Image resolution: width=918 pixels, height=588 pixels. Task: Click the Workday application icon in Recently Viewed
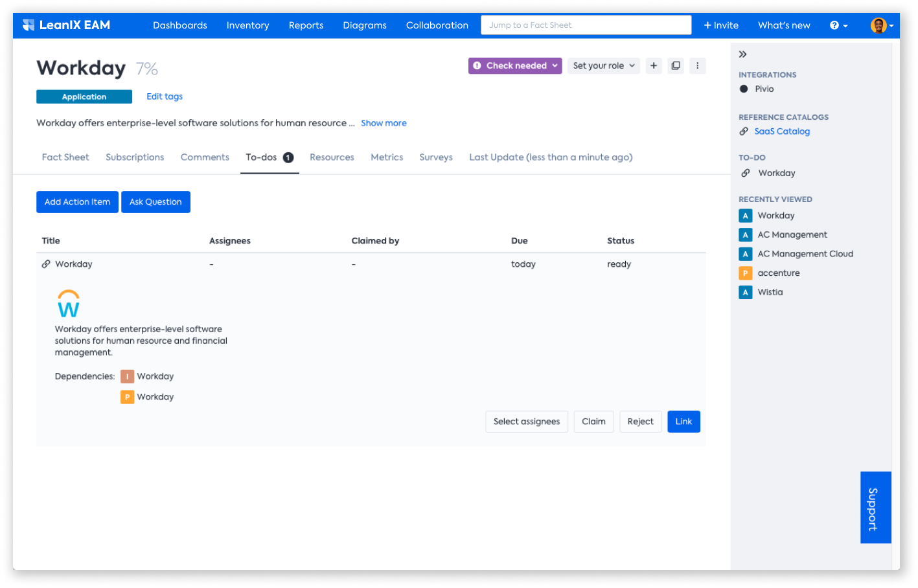tap(746, 216)
